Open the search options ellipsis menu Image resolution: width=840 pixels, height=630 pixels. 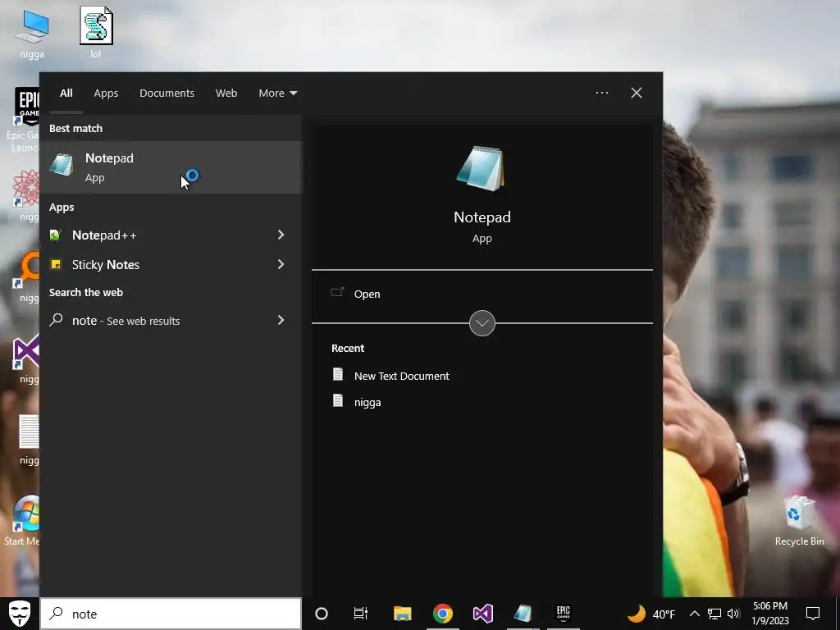601,93
